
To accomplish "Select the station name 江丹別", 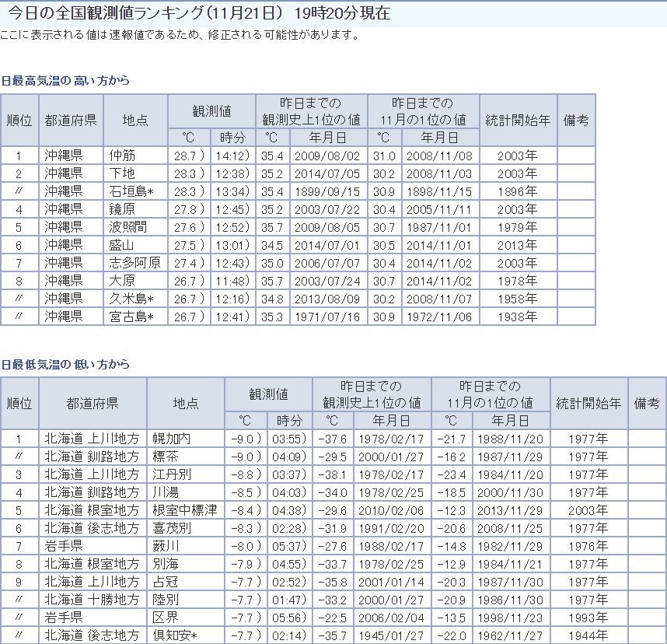I will (172, 474).
